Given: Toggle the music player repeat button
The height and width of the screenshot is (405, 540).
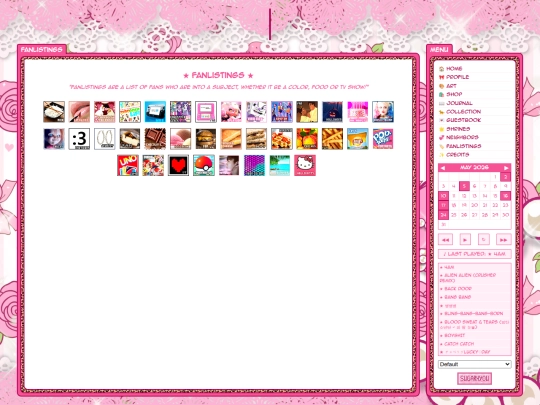Looking at the screenshot, I should pyautogui.click(x=484, y=239).
